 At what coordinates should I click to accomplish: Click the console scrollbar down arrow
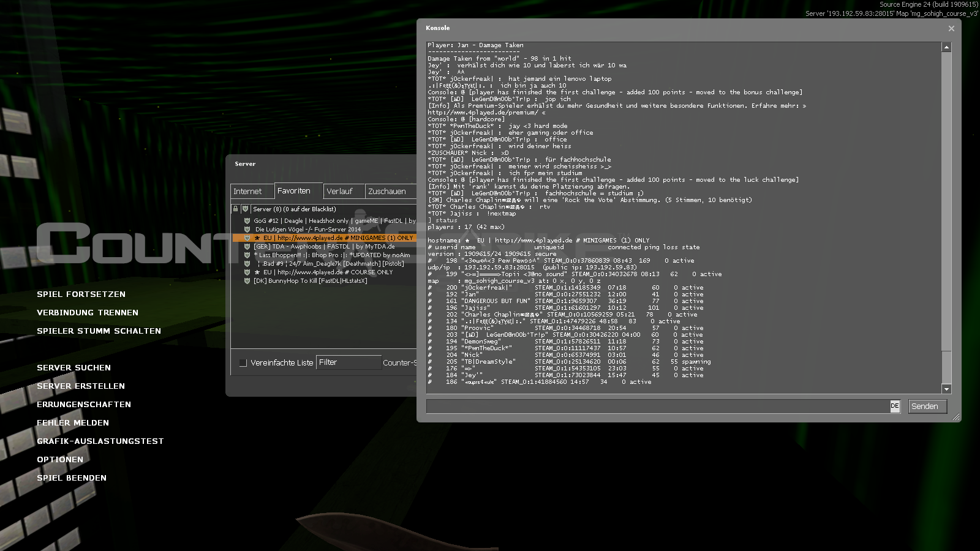pos(946,389)
